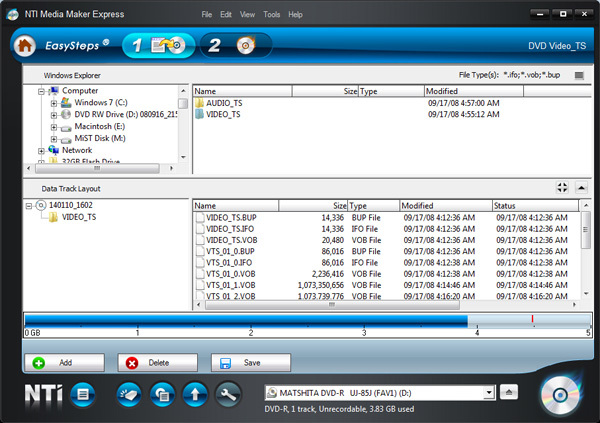This screenshot has height=423, width=600.
Task: Click the copy disc icon
Action: (x=163, y=394)
